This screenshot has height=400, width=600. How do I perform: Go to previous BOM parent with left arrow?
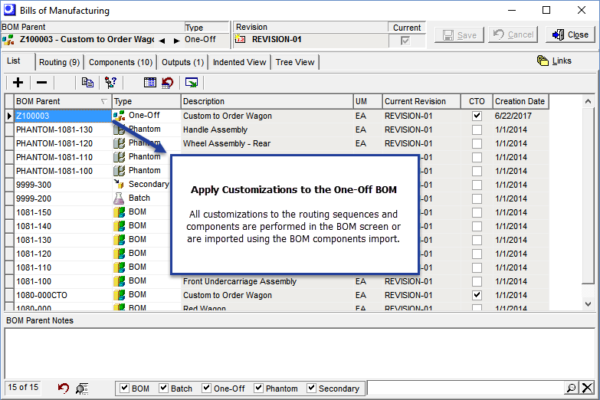162,40
